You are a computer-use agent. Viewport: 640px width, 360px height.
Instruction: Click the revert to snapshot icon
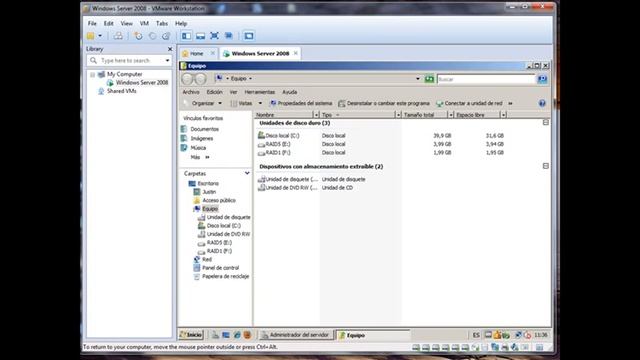point(152,36)
